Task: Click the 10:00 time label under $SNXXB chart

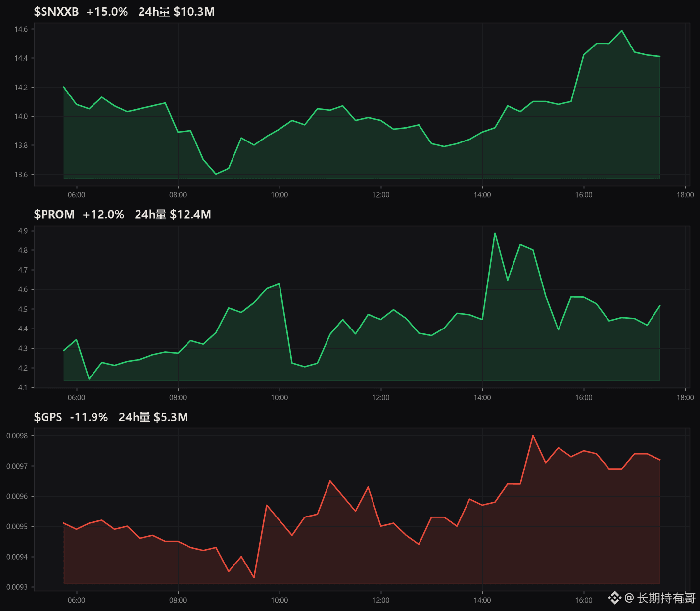Action: click(280, 195)
